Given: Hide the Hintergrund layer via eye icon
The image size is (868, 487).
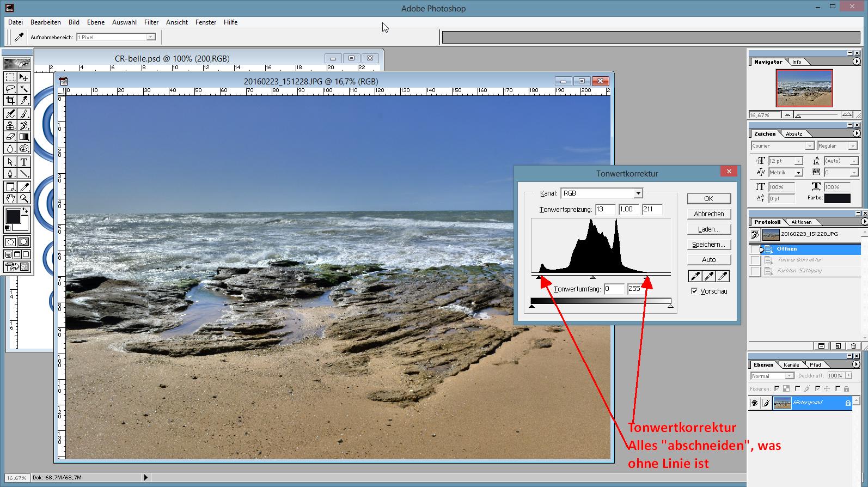Looking at the screenshot, I should 754,403.
